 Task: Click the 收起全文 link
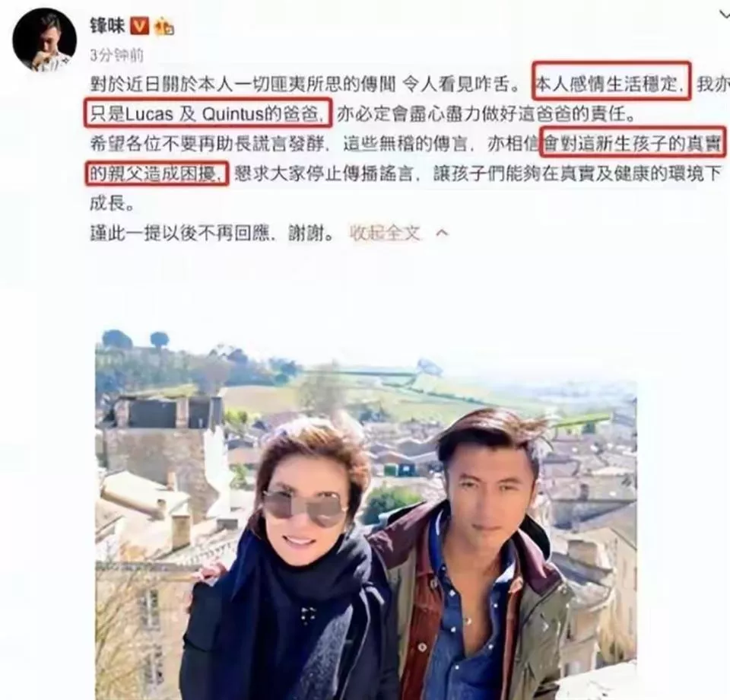pos(385,233)
